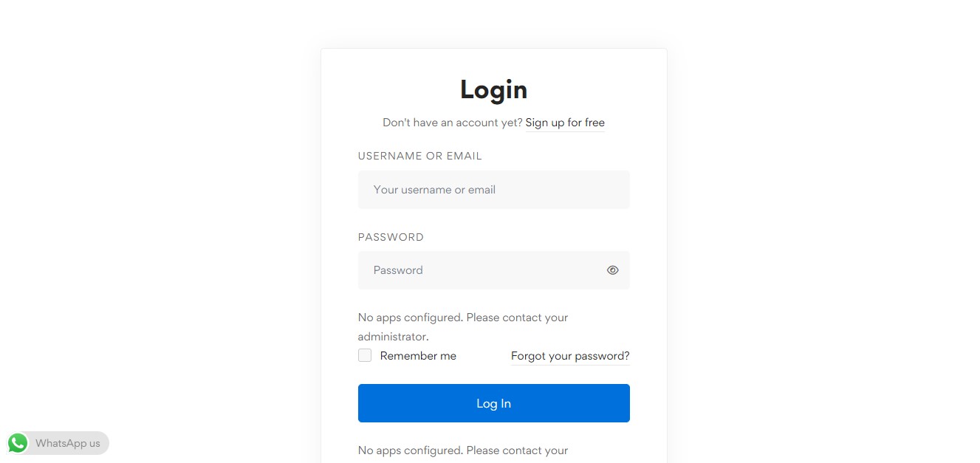Click the 'PASSWORD' field label
Screen dimensions: 980x463
click(391, 237)
